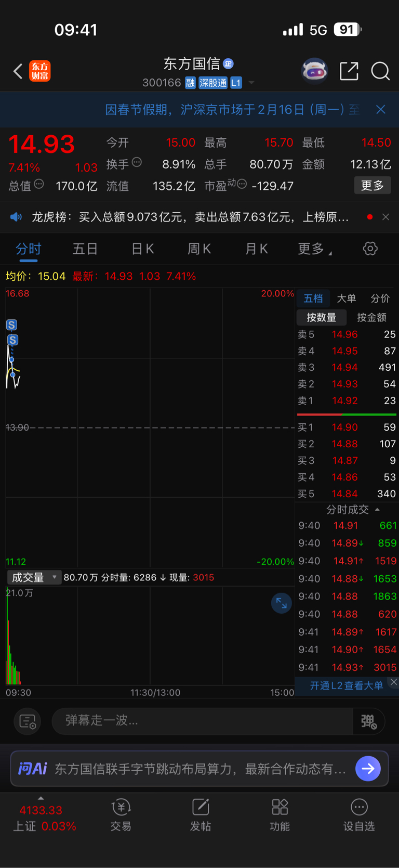Switch to the 分时 chart tab

pyautogui.click(x=28, y=249)
